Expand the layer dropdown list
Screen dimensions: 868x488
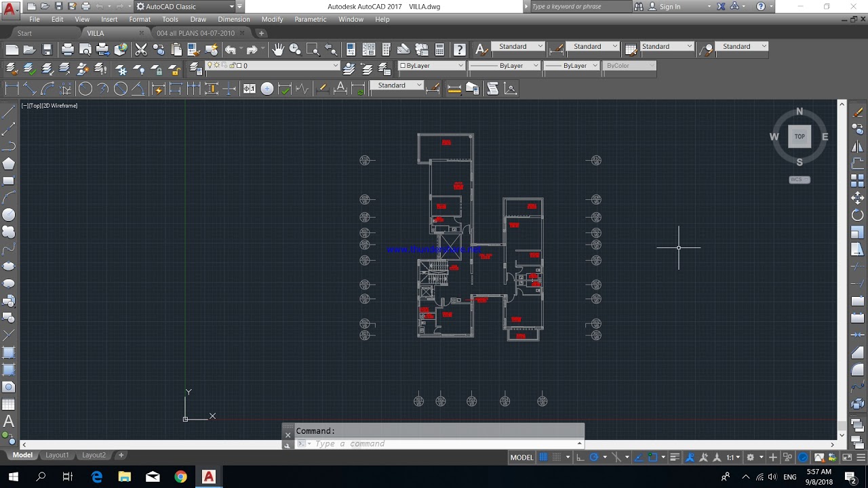[335, 66]
